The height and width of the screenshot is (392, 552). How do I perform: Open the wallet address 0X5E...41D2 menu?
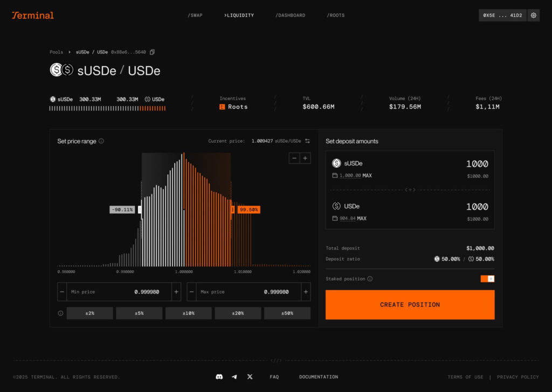[x=502, y=15]
